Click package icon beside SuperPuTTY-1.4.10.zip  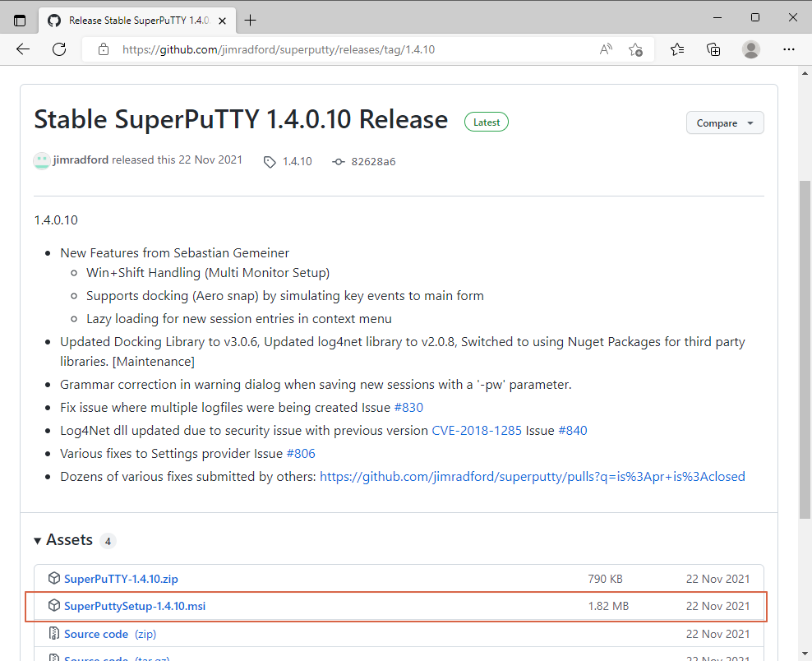coord(54,578)
